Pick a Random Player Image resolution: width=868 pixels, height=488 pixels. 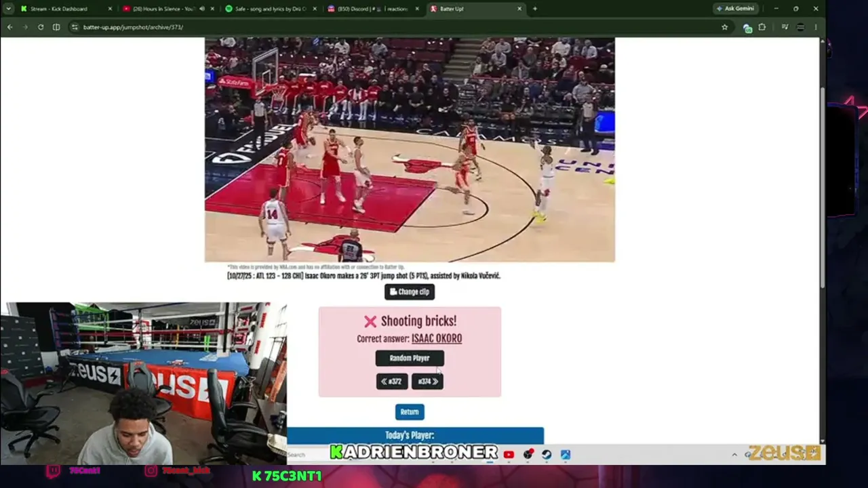[x=410, y=358]
